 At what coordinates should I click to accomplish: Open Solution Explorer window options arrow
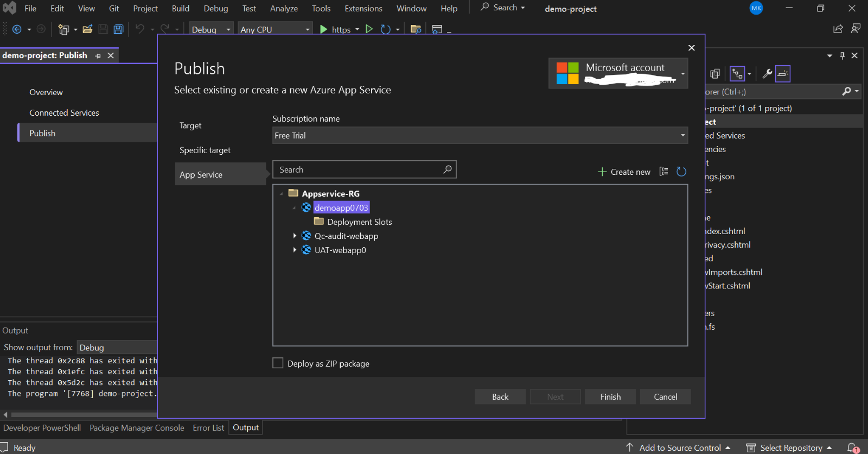829,55
